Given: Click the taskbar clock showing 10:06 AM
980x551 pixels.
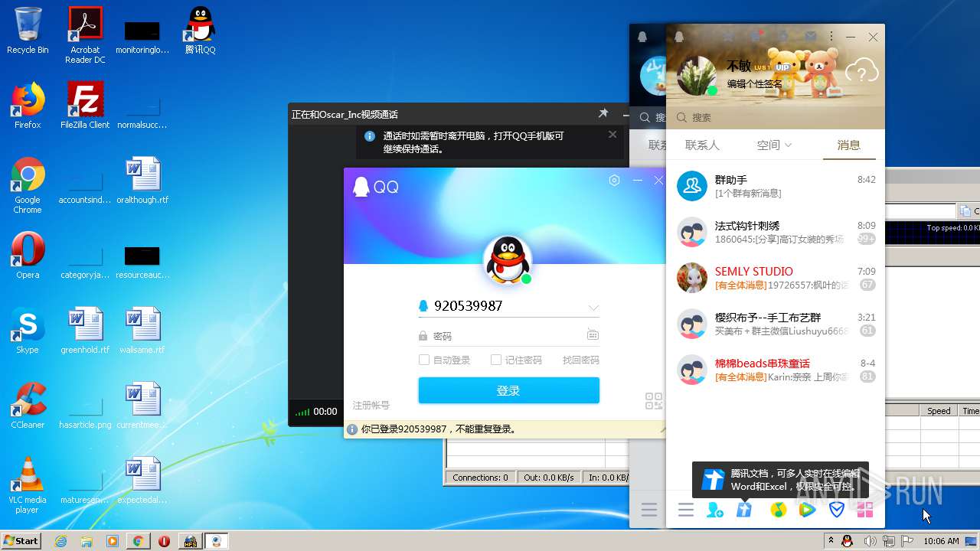Looking at the screenshot, I should tap(941, 541).
